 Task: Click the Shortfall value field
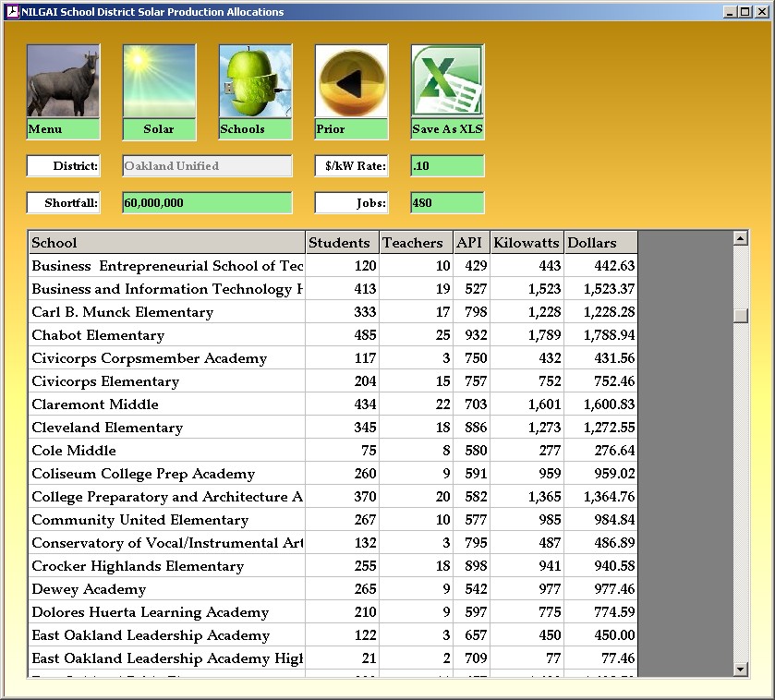tap(207, 203)
